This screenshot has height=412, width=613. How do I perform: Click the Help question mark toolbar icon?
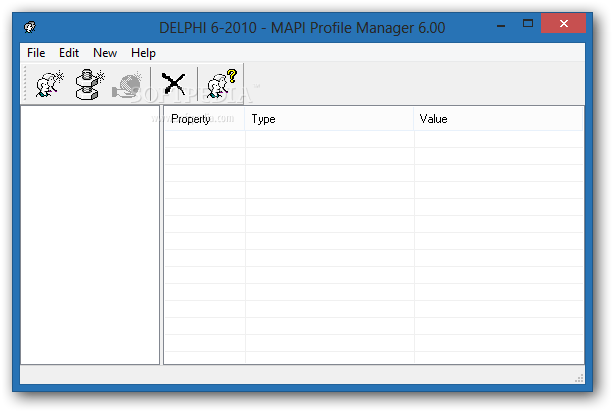[x=221, y=84]
